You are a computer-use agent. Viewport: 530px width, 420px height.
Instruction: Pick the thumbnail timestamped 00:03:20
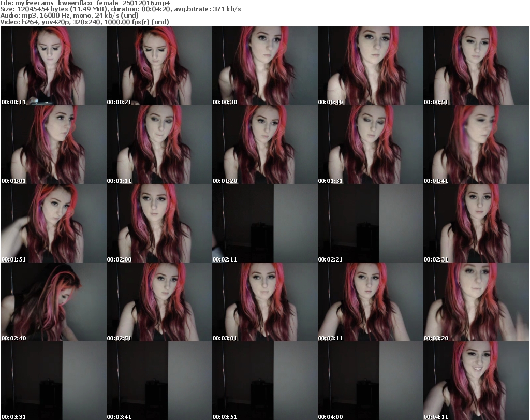(476, 302)
